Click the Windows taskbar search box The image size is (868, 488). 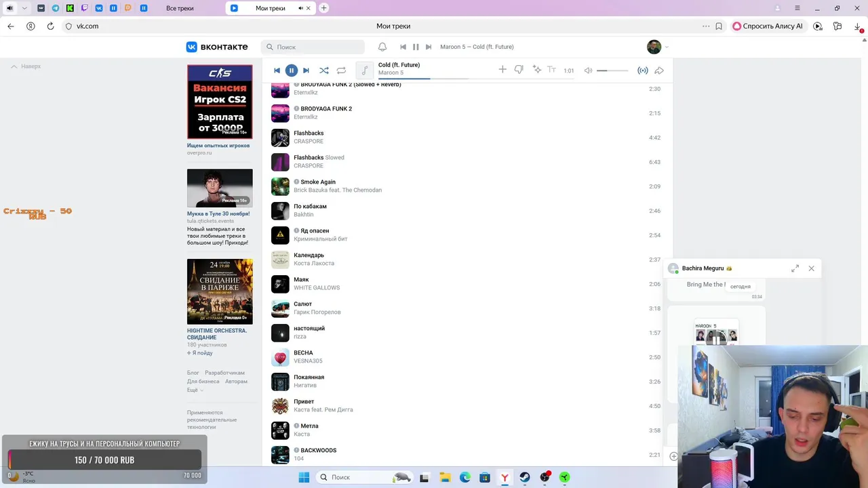[366, 477]
